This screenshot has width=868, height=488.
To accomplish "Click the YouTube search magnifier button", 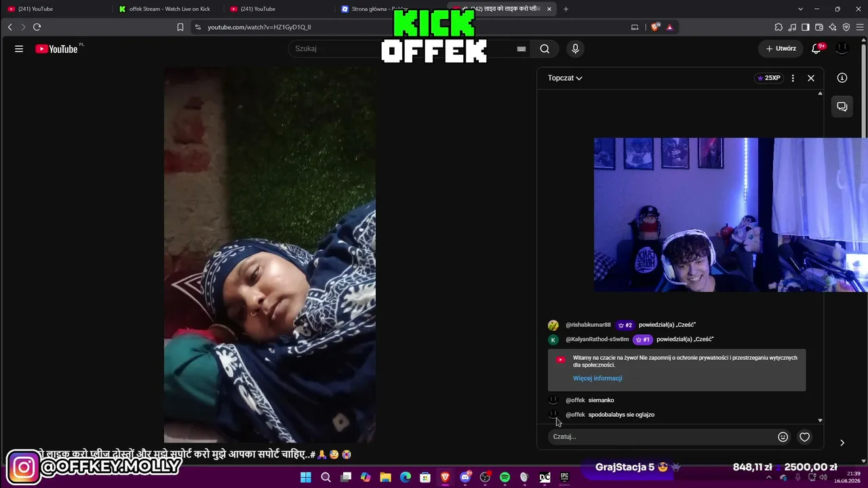I will click(x=545, y=49).
